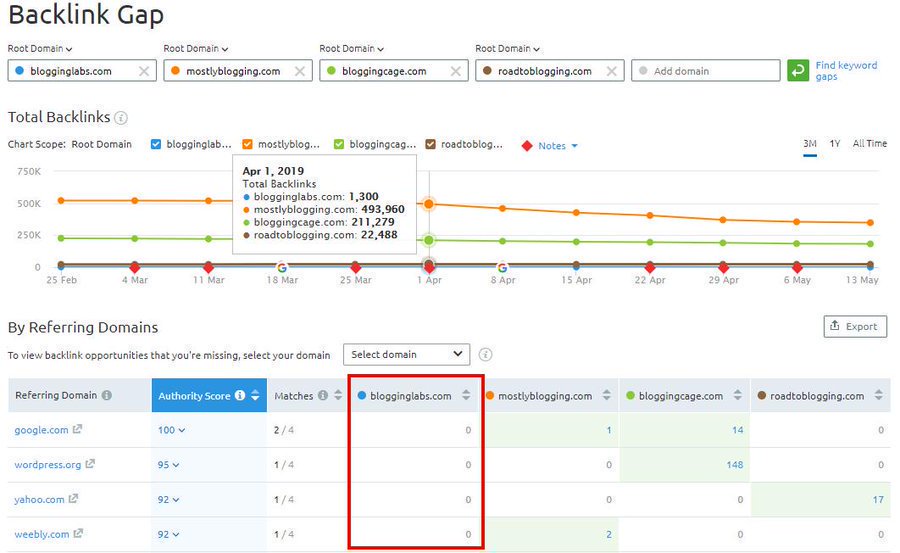900x553 pixels.
Task: Click the Export button
Action: tap(855, 326)
